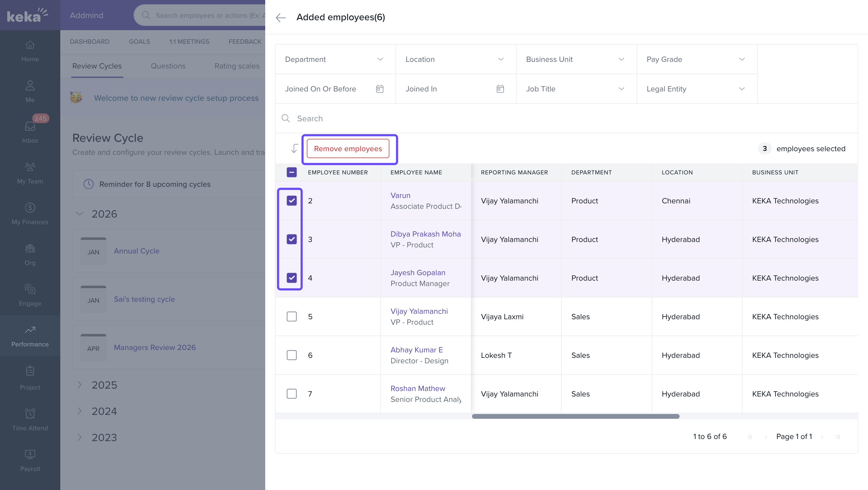The width and height of the screenshot is (868, 490).
Task: Open the Joined In calendar icon
Action: [x=500, y=89]
